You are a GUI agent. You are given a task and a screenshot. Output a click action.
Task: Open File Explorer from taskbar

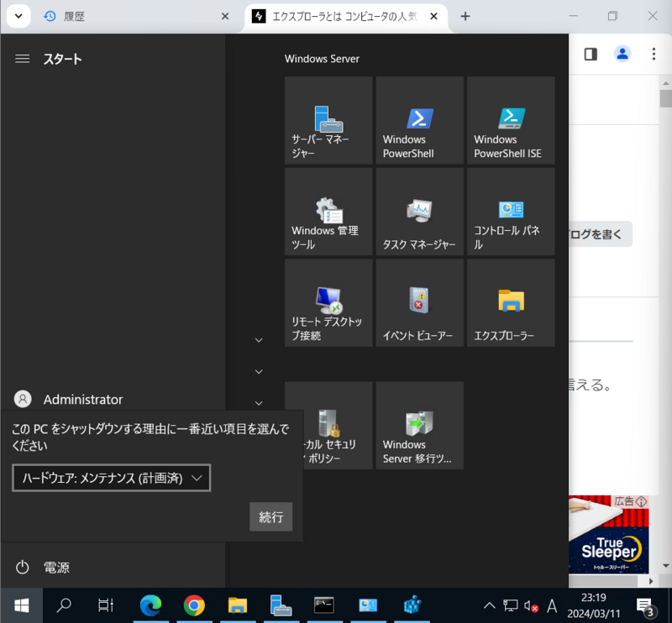tap(238, 605)
